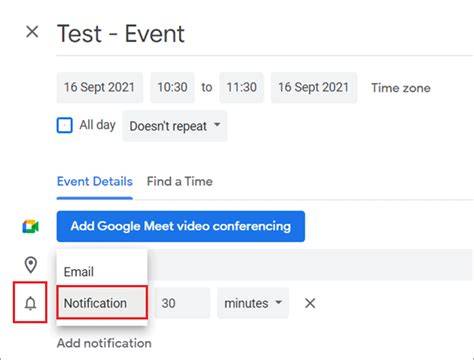
Task: Open the Doesn't repeat dropdown
Action: (x=175, y=126)
